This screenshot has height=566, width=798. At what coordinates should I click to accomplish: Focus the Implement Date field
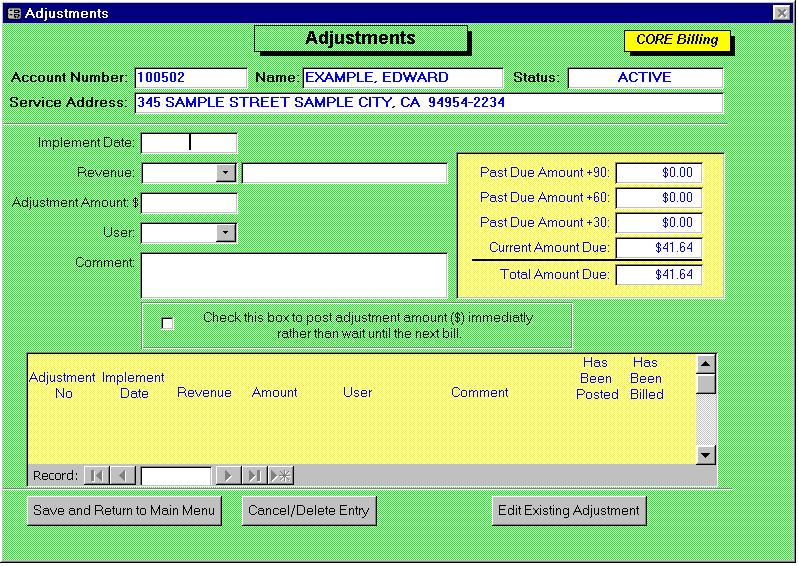coord(189,143)
